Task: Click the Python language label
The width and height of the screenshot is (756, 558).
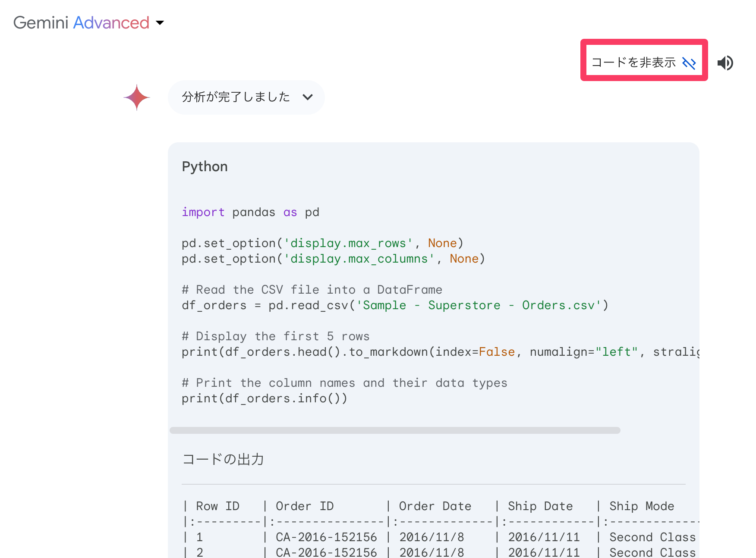Action: coord(205,166)
